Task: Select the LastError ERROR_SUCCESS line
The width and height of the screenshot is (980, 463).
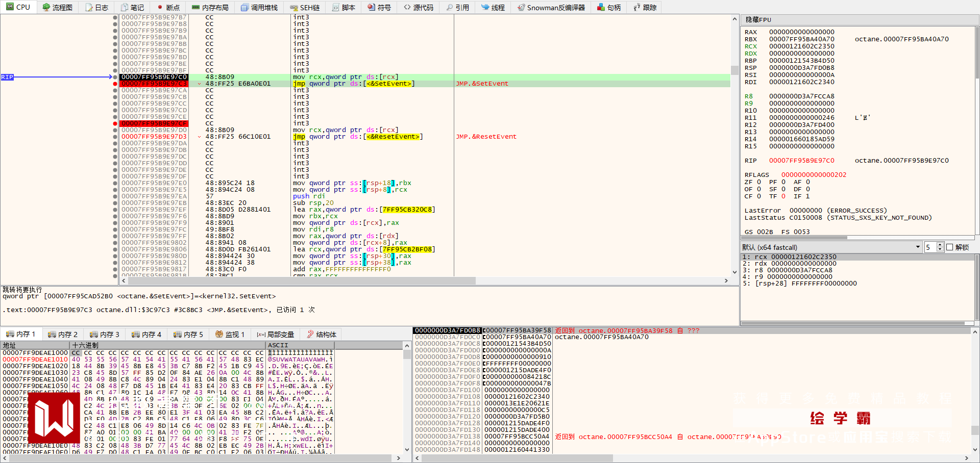Action: [x=816, y=211]
